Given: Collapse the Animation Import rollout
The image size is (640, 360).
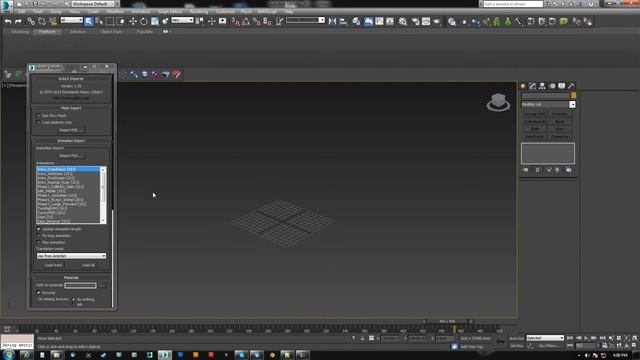Looking at the screenshot, I should click(71, 140).
